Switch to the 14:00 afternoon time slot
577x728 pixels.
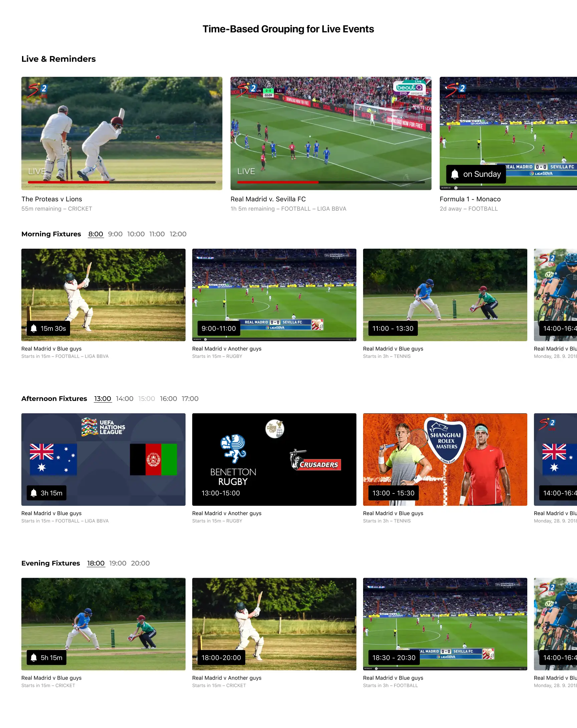pyautogui.click(x=124, y=399)
